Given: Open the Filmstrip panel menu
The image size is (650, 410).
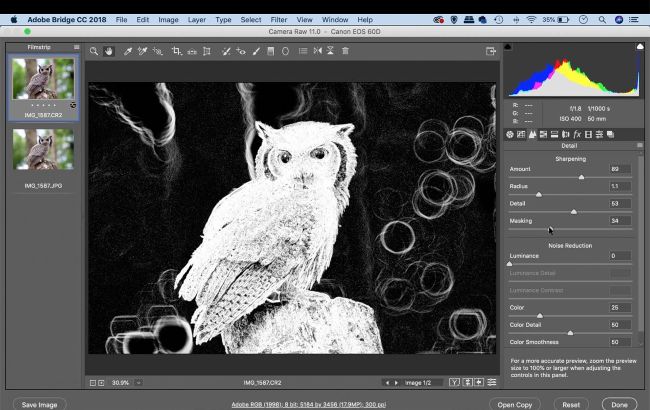Looking at the screenshot, I should tap(76, 46).
